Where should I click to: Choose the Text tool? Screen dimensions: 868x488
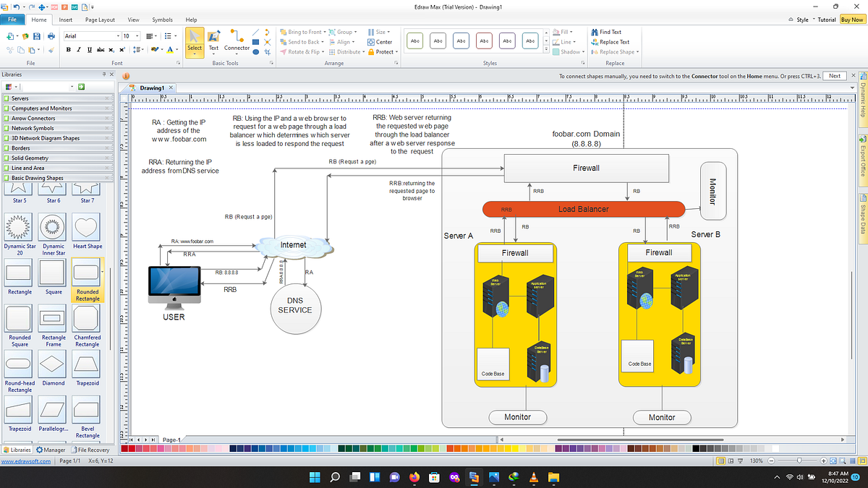[213, 40]
